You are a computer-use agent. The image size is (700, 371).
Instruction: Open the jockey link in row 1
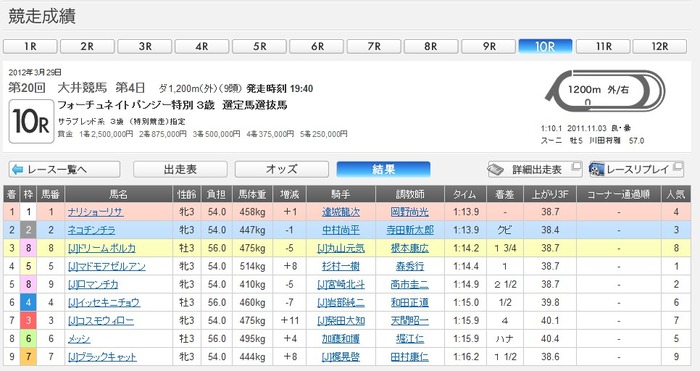[341, 212]
